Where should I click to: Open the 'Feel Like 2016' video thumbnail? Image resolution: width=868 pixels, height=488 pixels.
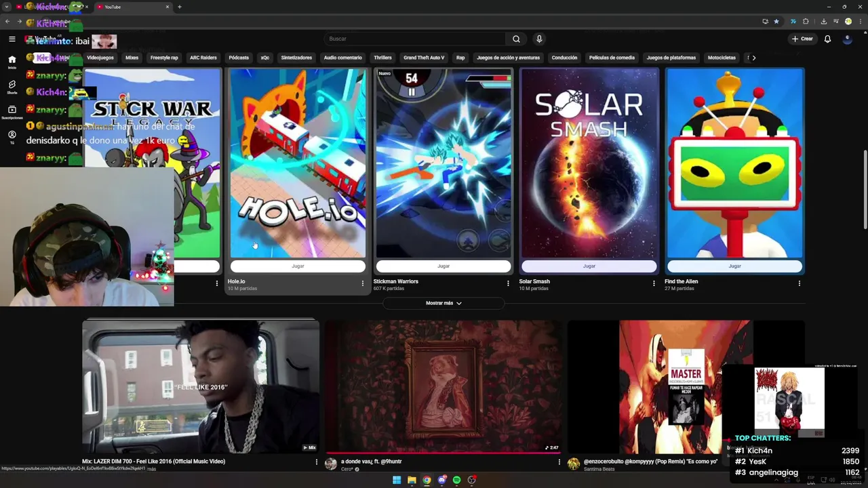click(x=201, y=386)
